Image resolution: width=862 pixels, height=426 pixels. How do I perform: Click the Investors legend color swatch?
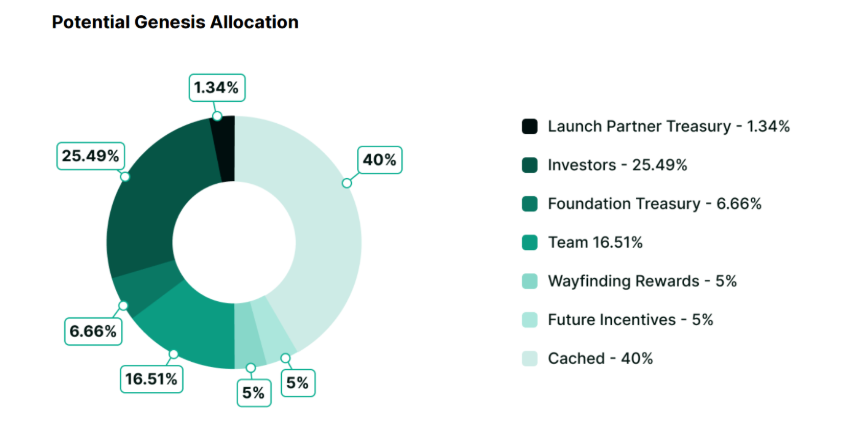pyautogui.click(x=529, y=165)
